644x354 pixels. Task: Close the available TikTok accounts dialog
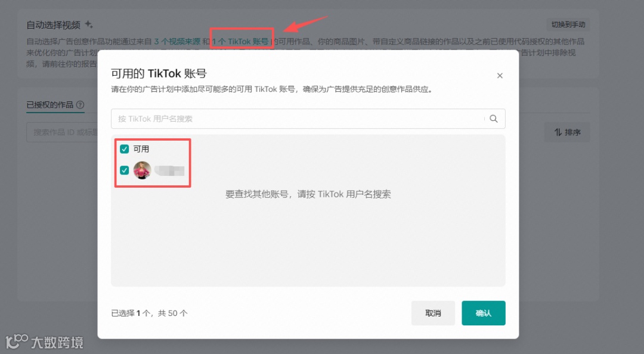pos(500,76)
